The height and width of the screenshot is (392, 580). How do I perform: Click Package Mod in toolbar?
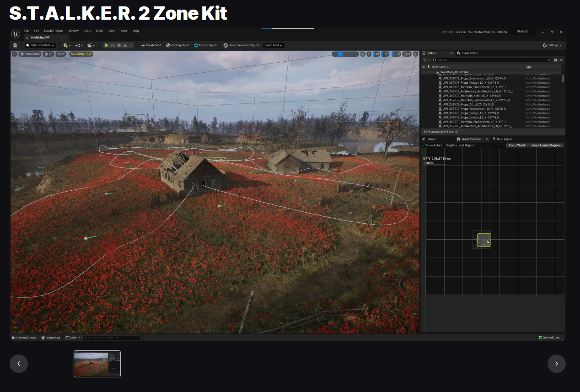(x=177, y=45)
